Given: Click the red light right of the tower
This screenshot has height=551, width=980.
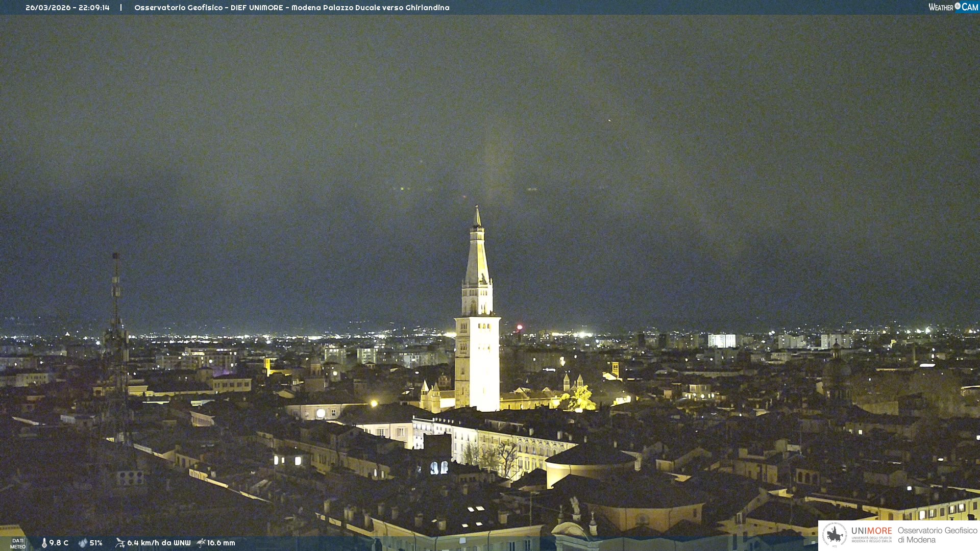Looking at the screenshot, I should (x=520, y=327).
